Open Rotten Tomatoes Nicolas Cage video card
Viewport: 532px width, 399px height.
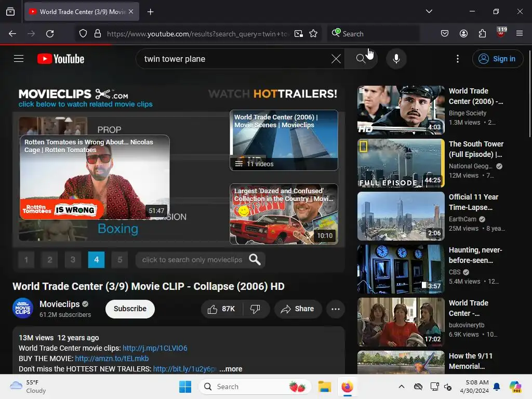95,177
